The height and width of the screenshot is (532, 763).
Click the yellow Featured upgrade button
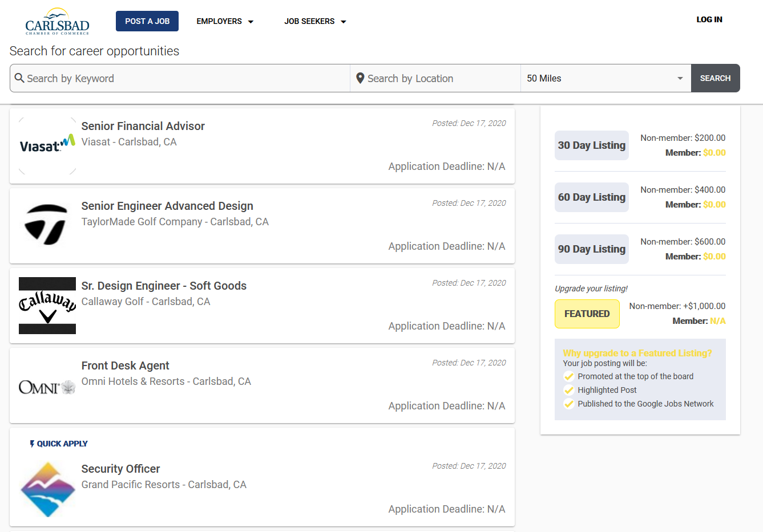coord(587,314)
